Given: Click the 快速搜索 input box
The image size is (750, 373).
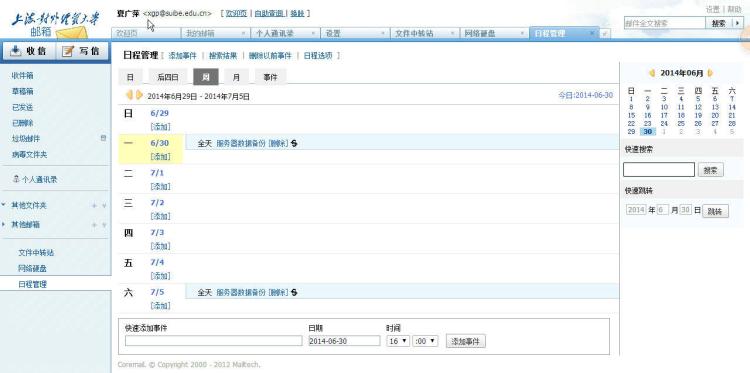Looking at the screenshot, I should pyautogui.click(x=659, y=169).
